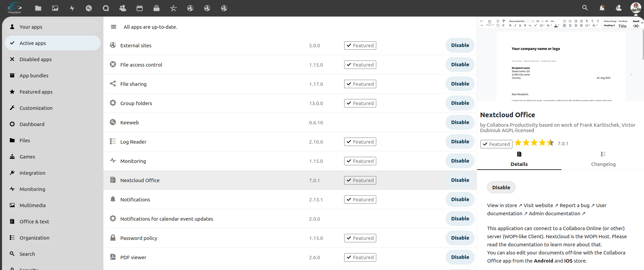
Task: Disable the External sites app
Action: pos(460,45)
